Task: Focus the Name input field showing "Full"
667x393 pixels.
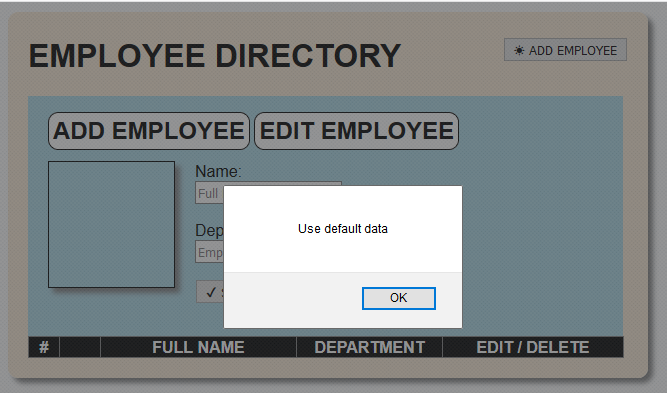Action: click(x=210, y=193)
